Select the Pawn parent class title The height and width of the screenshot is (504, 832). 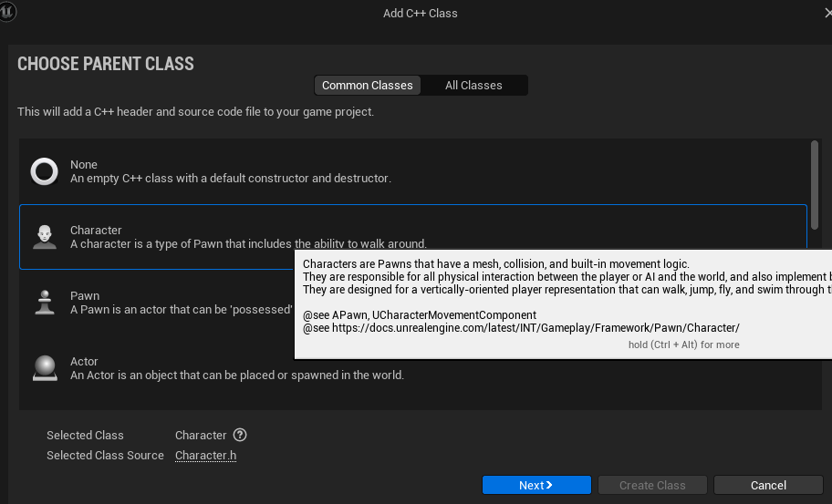click(x=85, y=295)
